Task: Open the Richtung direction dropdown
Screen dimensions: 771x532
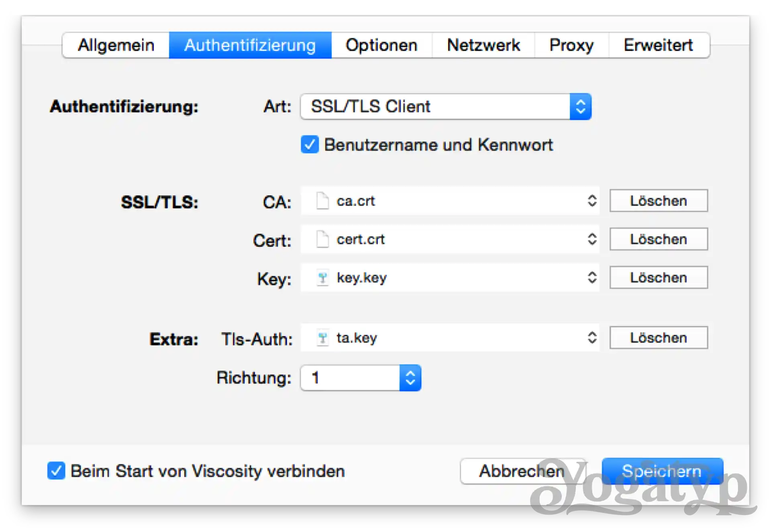Action: (361, 378)
